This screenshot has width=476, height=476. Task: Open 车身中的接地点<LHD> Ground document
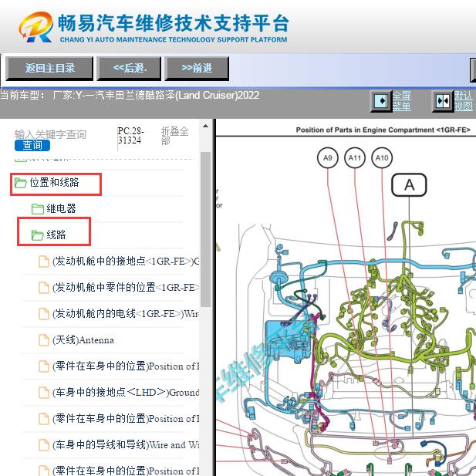pyautogui.click(x=126, y=392)
